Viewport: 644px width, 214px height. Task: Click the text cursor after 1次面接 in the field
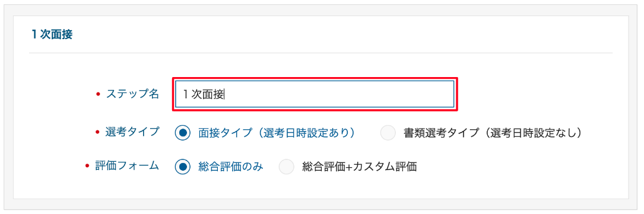pyautogui.click(x=225, y=94)
